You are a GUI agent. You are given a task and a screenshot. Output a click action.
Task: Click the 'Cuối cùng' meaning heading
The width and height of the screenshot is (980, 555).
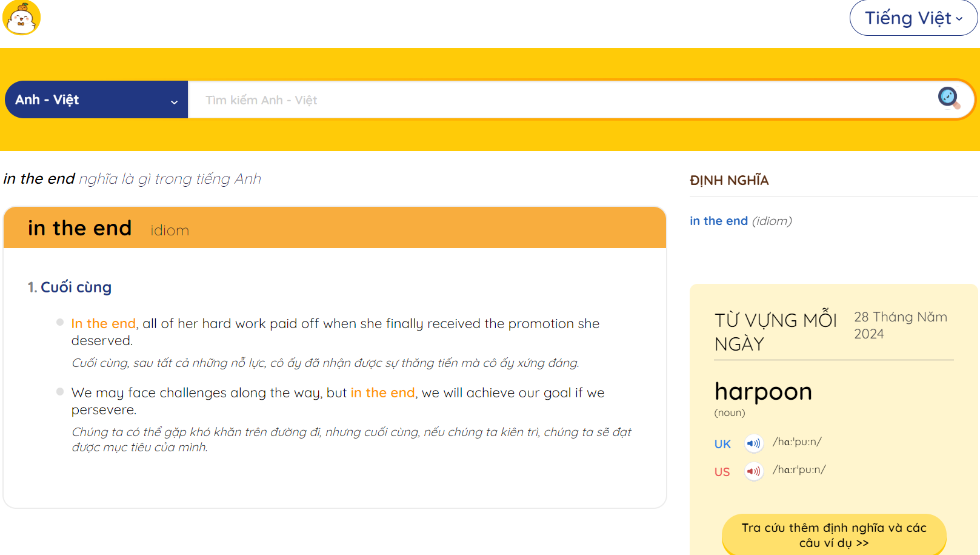tap(76, 287)
